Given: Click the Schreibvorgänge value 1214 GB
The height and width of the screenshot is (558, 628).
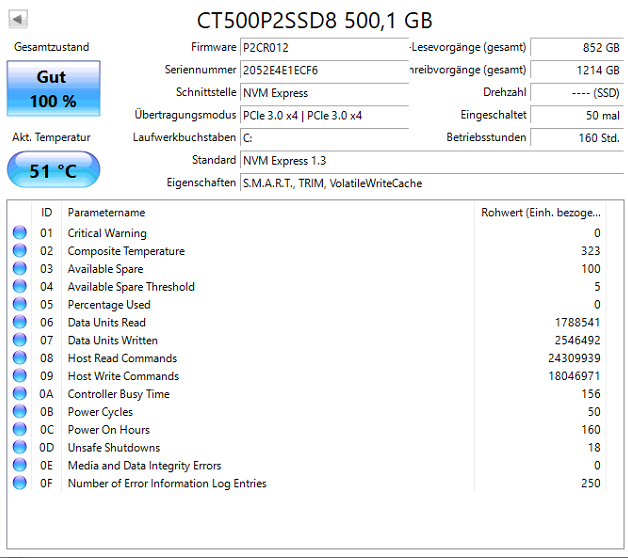Looking at the screenshot, I should (577, 70).
